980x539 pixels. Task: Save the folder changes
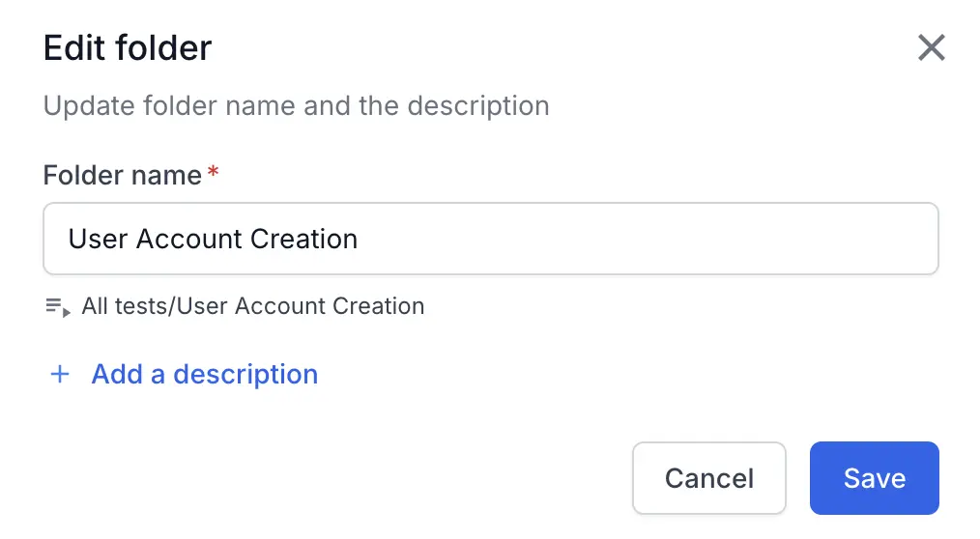pos(874,478)
